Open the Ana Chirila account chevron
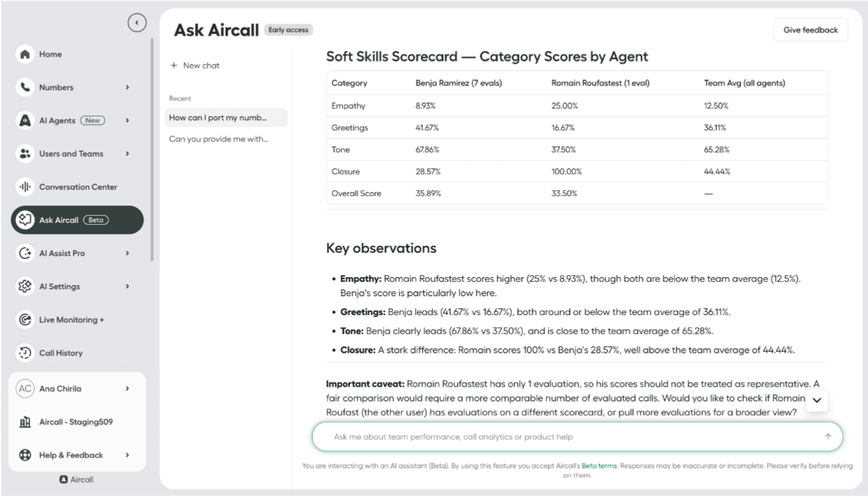The width and height of the screenshot is (868, 496). pos(127,388)
